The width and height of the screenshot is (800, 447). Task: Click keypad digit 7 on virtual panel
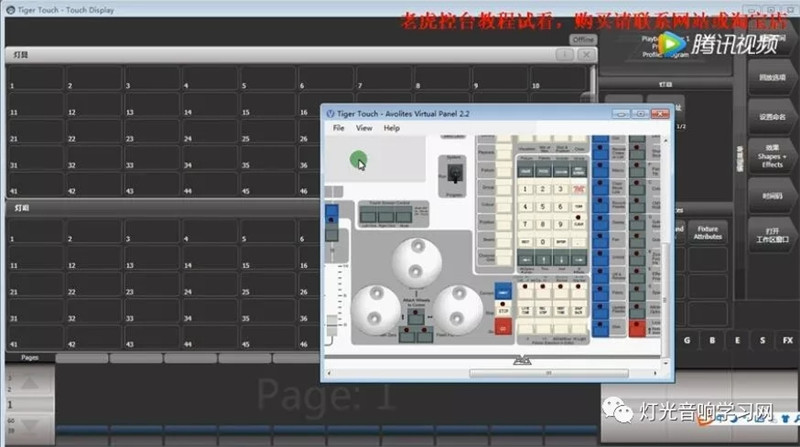point(526,224)
